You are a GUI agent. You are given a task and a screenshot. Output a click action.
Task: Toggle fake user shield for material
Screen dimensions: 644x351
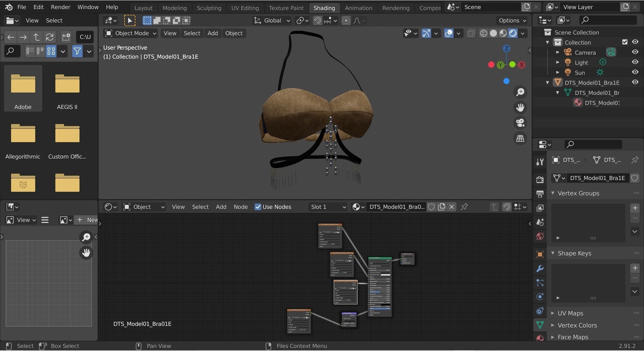pyautogui.click(x=431, y=207)
